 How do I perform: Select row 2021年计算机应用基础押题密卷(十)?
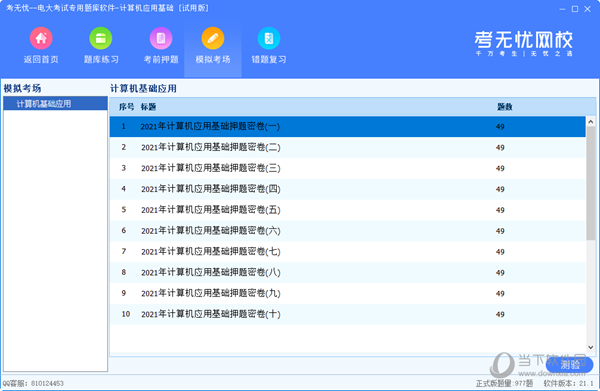click(x=347, y=314)
